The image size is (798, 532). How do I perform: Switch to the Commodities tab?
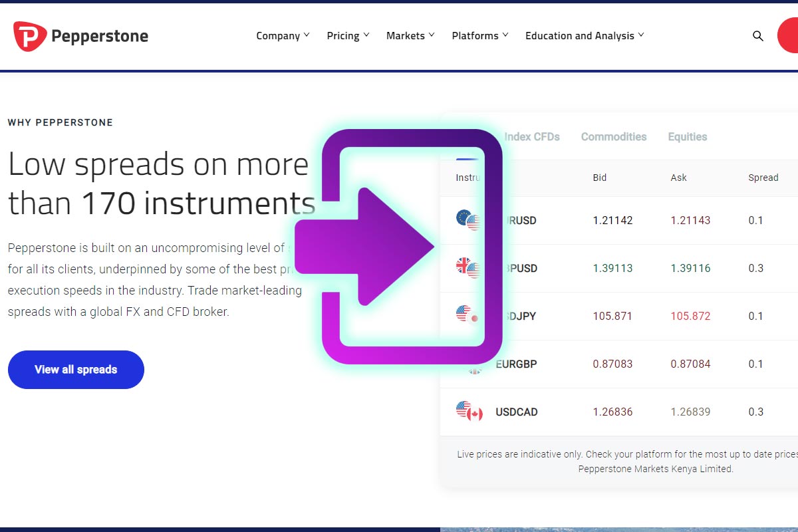pos(614,137)
